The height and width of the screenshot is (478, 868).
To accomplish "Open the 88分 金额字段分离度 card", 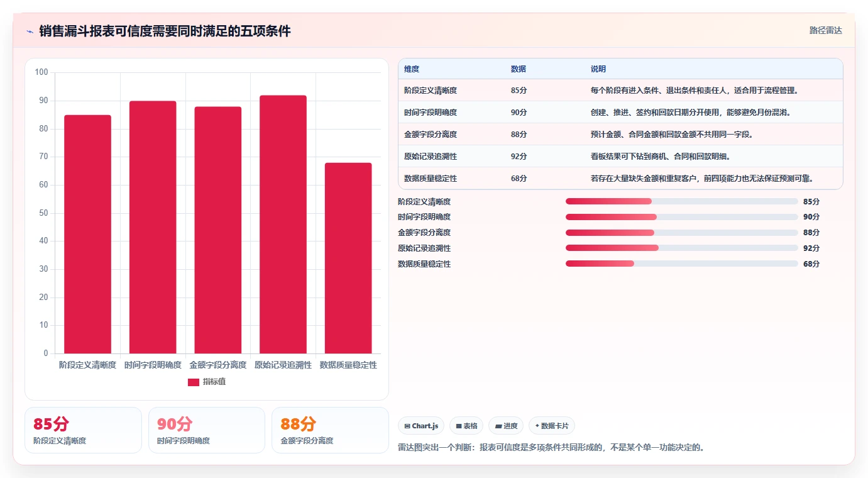I will tap(330, 430).
